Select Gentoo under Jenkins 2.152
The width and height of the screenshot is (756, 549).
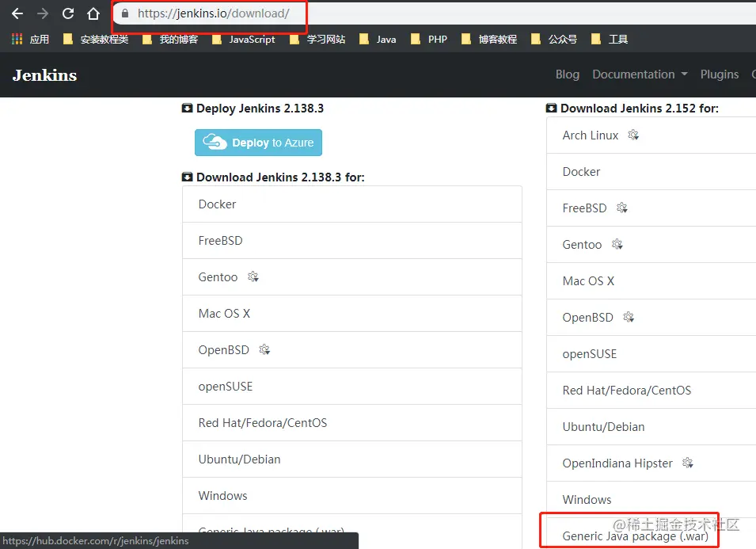(652, 245)
